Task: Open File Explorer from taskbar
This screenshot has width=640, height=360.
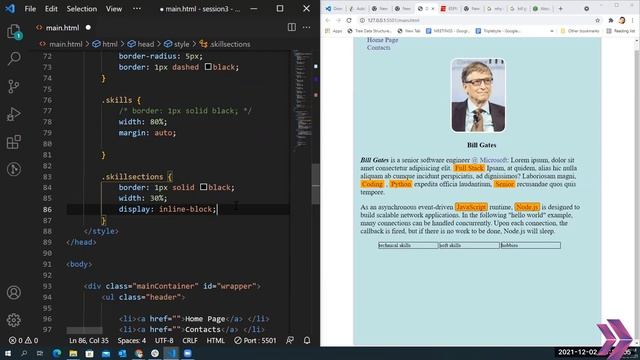Action: [73, 353]
